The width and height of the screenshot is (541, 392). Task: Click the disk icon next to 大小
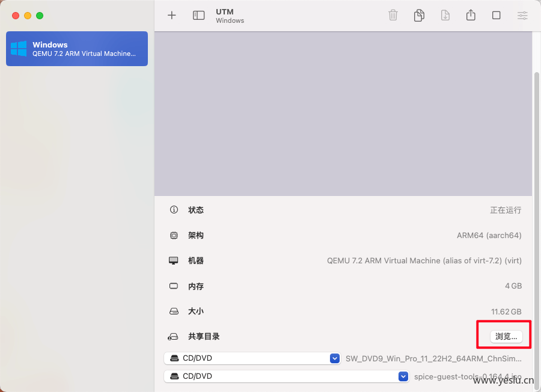[174, 311]
